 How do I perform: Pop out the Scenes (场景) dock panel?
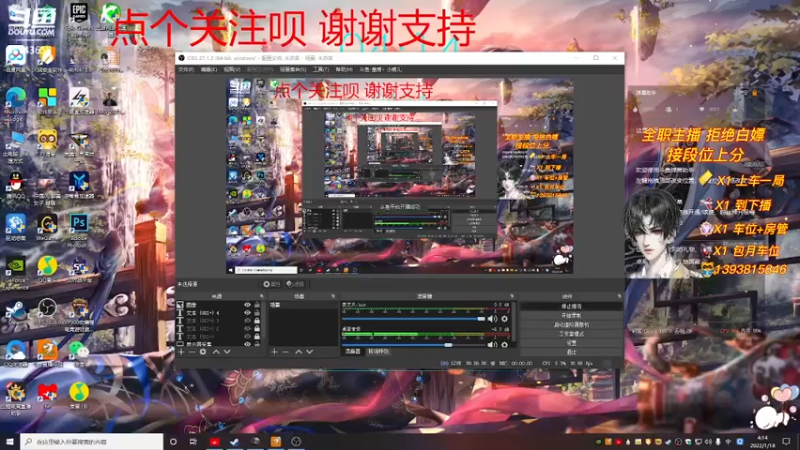(x=333, y=296)
